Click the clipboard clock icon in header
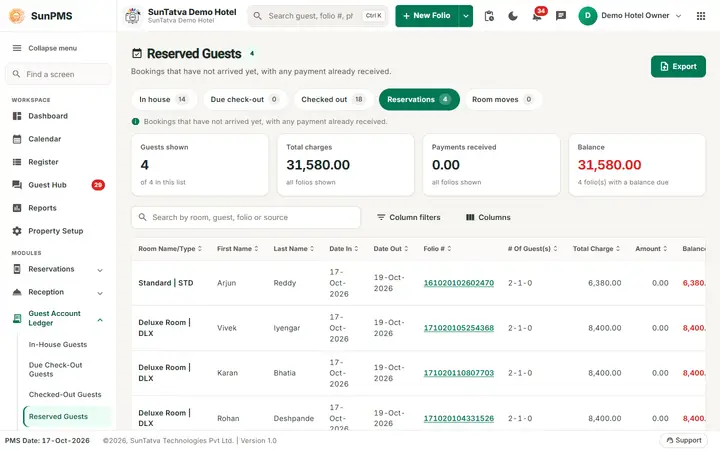 [489, 16]
